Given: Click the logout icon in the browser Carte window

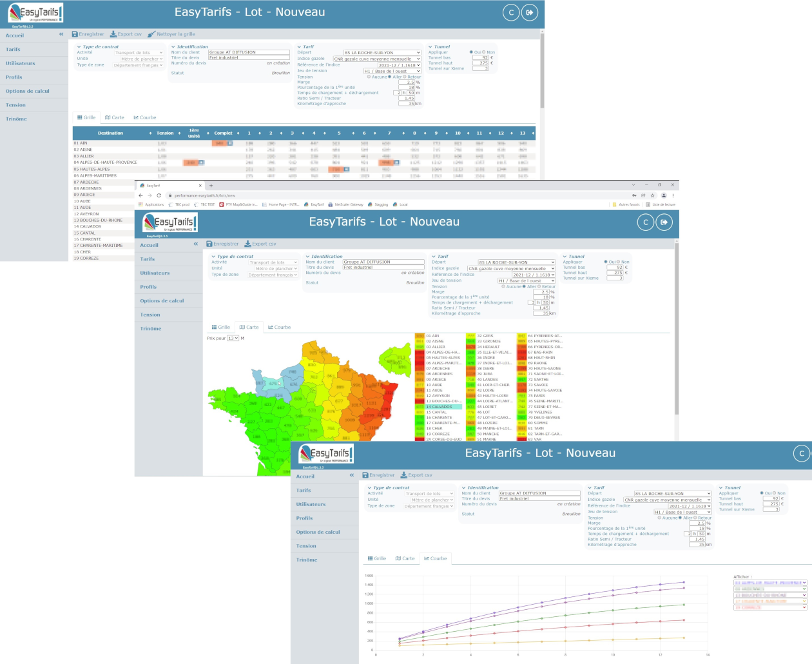Looking at the screenshot, I should pyautogui.click(x=664, y=222).
